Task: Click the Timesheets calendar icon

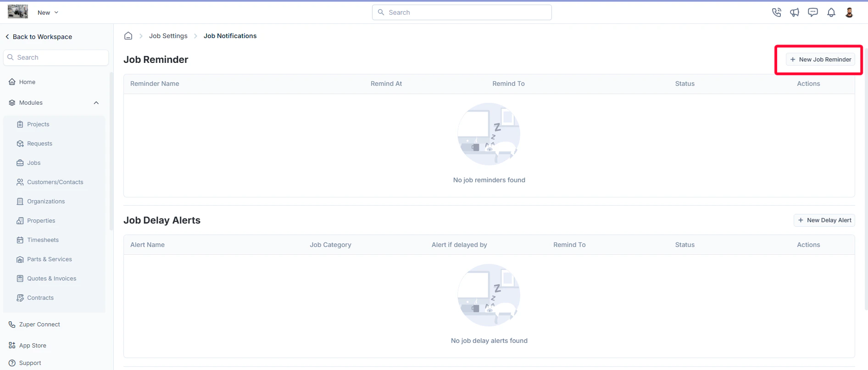Action: [20, 240]
